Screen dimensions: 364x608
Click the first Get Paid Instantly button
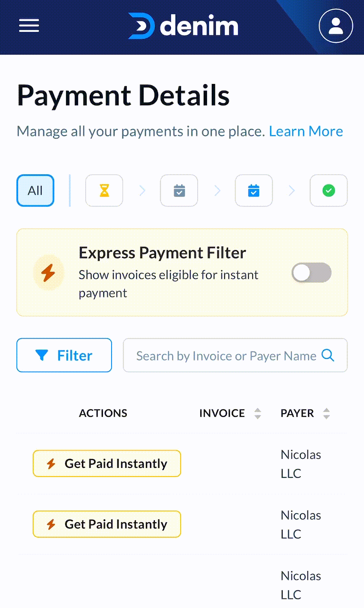[107, 463]
